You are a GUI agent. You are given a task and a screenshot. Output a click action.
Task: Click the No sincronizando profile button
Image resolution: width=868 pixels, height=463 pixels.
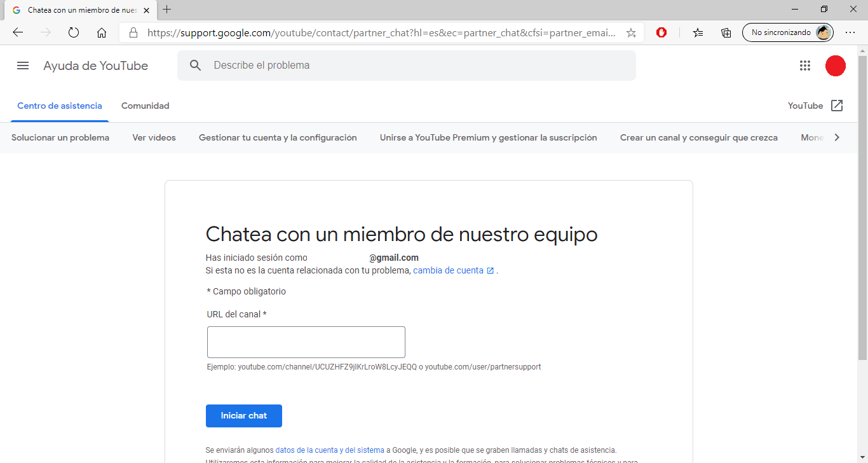tap(787, 32)
